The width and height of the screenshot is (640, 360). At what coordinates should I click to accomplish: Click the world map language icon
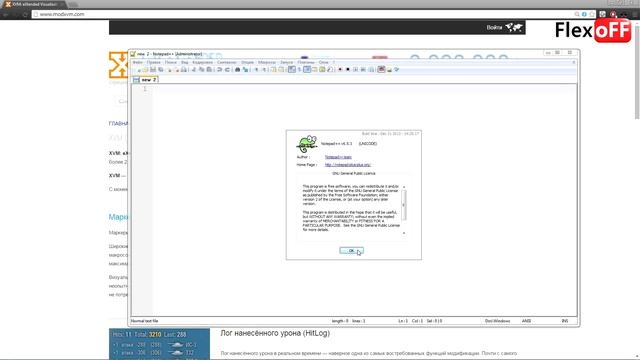tap(514, 27)
